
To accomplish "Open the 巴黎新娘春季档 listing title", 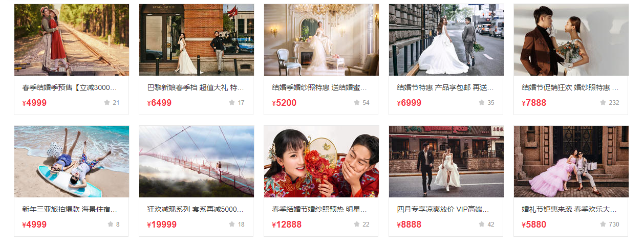I will pyautogui.click(x=196, y=88).
